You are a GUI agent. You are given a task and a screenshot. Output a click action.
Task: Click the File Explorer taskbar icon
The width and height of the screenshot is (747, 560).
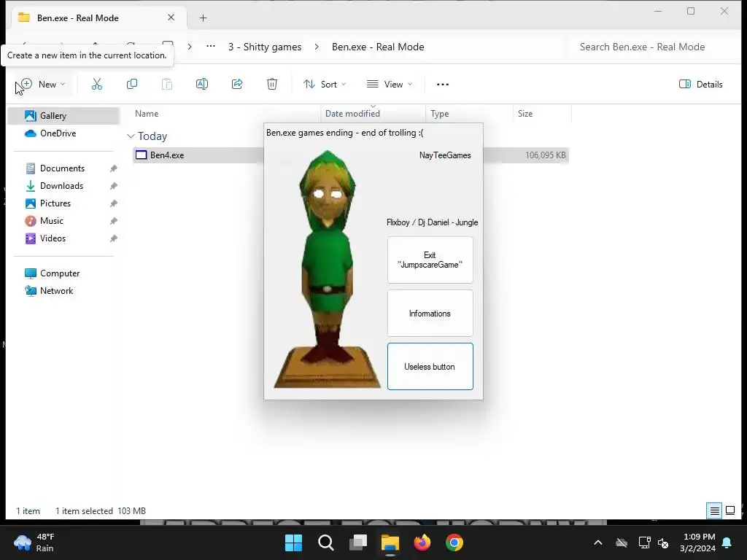coord(390,542)
